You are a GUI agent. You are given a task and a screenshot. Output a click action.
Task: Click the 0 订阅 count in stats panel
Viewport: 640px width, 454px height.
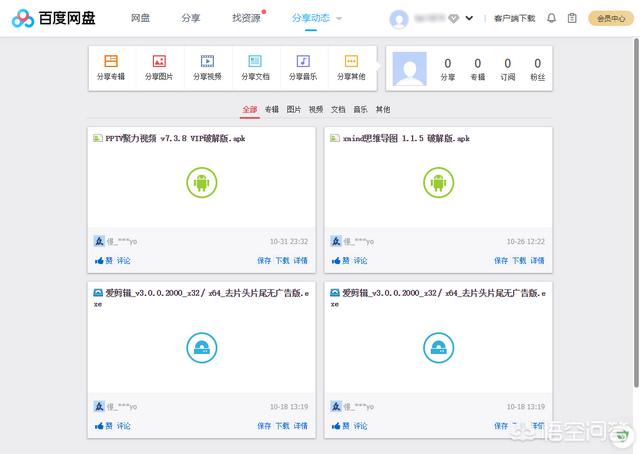[x=508, y=69]
